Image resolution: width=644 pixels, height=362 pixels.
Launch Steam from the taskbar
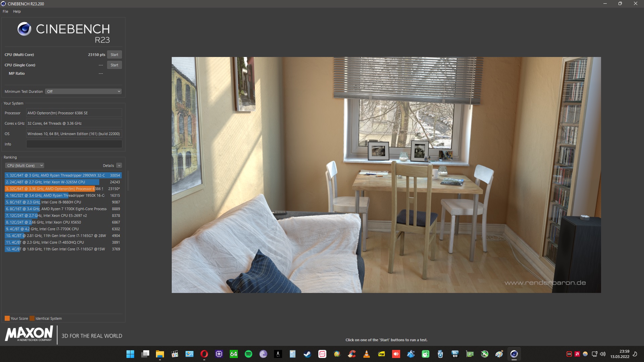point(307,354)
